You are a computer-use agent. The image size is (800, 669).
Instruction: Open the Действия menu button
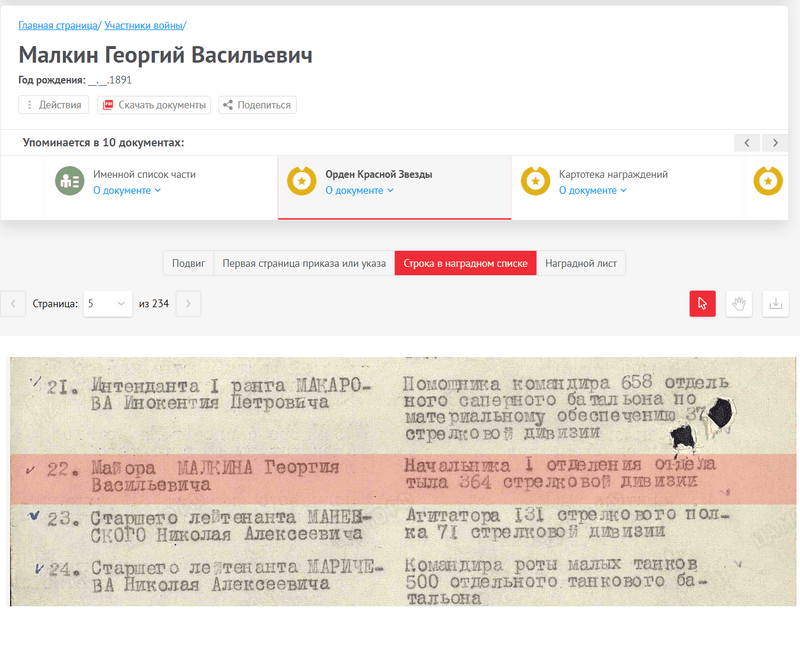pyautogui.click(x=54, y=105)
